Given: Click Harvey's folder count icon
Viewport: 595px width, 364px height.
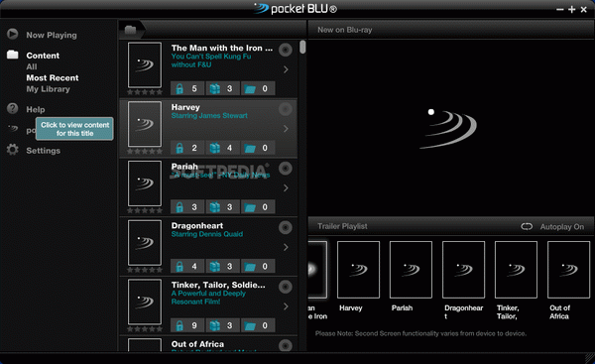Looking at the screenshot, I should tap(250, 149).
